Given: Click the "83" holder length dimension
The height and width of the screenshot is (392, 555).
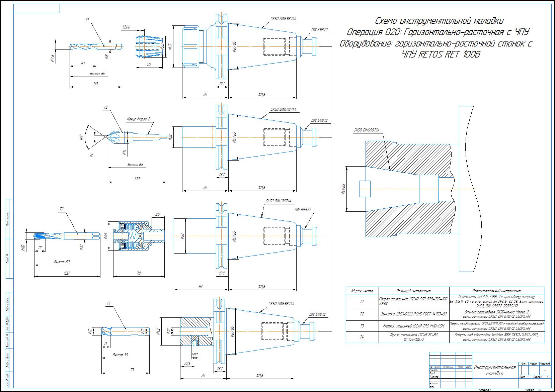Looking at the screenshot, I should [201, 287].
